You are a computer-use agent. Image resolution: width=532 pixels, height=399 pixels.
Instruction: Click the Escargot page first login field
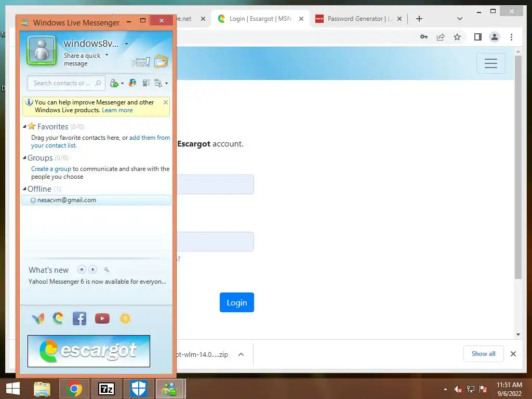(x=215, y=184)
